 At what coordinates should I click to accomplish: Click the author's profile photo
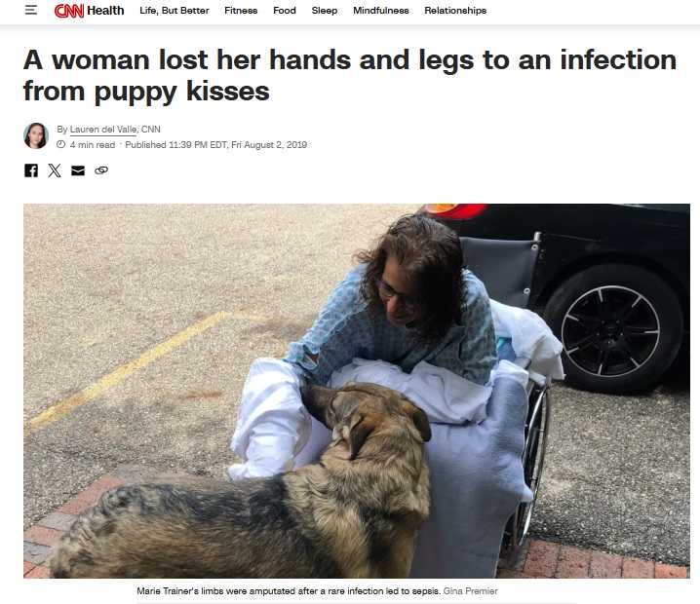coord(36,135)
